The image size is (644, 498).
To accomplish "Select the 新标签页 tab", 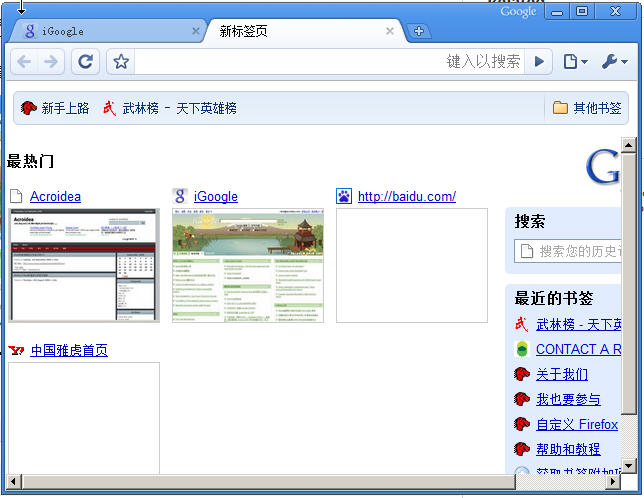I will pyautogui.click(x=290, y=31).
